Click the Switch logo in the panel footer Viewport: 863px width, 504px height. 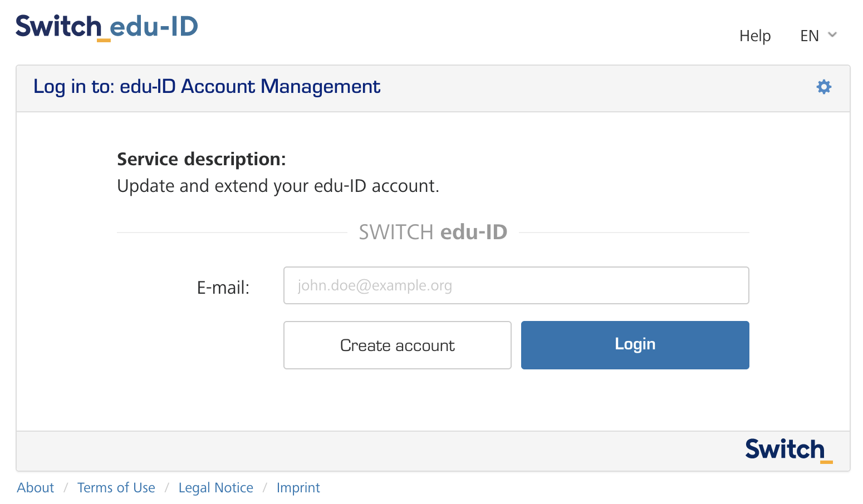788,450
